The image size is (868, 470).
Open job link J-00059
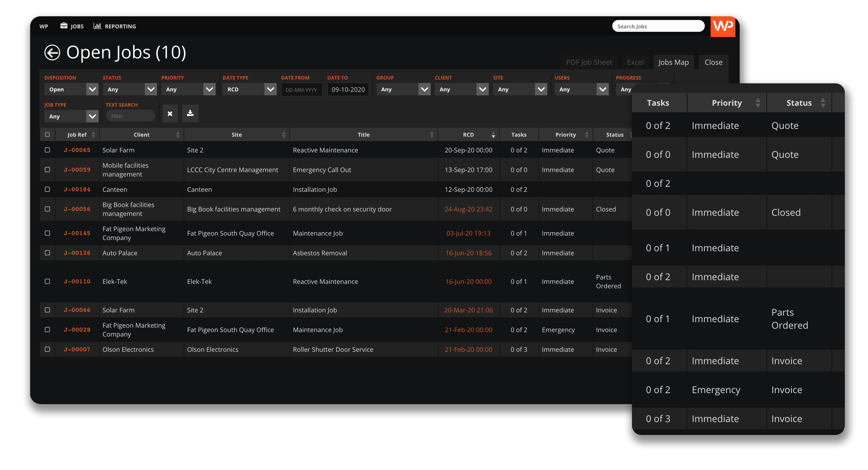pyautogui.click(x=77, y=170)
